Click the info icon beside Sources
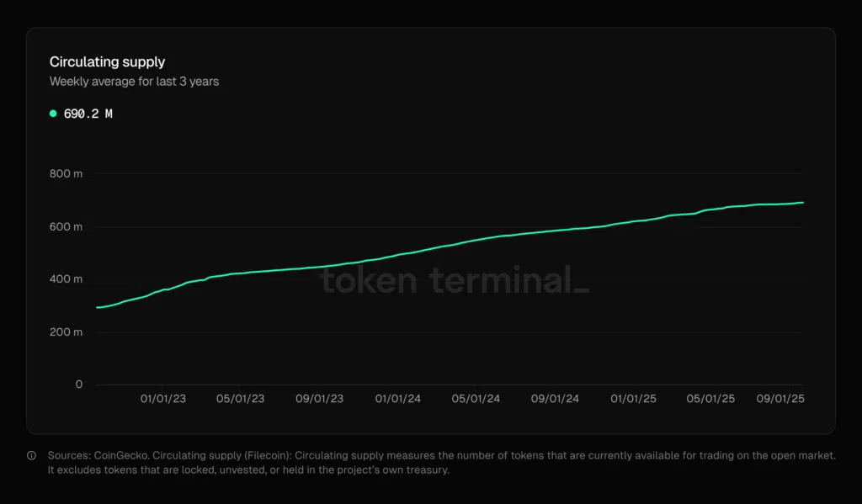This screenshot has height=504, width=862. point(32,455)
